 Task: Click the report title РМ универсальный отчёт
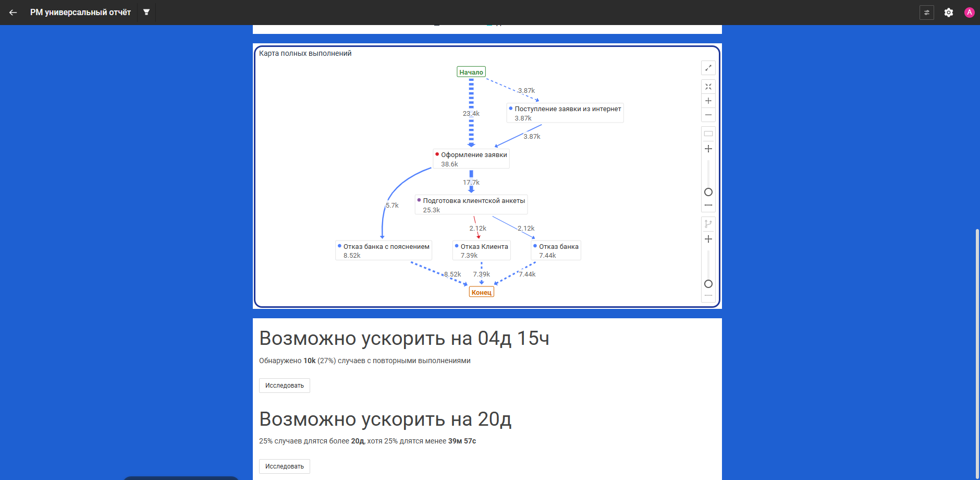tap(80, 13)
